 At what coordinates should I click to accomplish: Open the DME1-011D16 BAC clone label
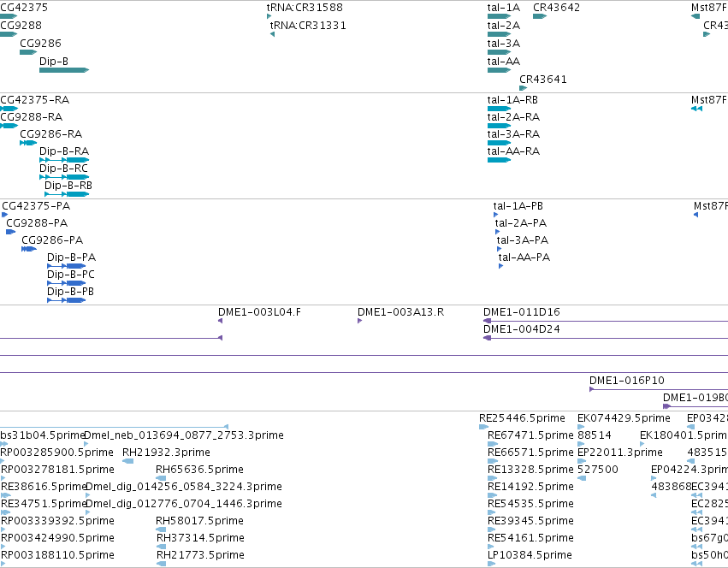tap(522, 312)
